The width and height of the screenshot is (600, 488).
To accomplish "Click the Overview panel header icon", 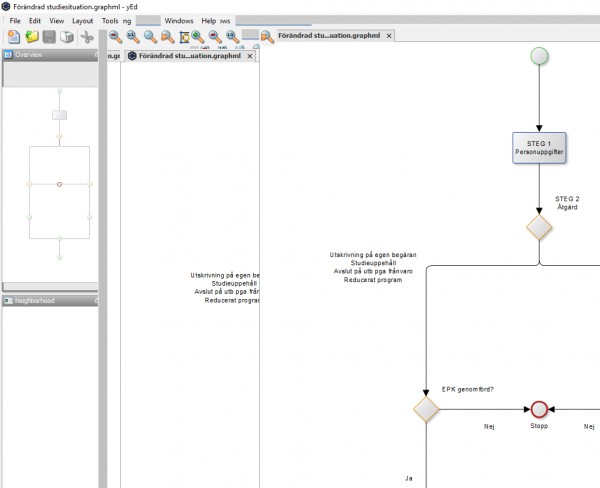I will [x=8, y=55].
